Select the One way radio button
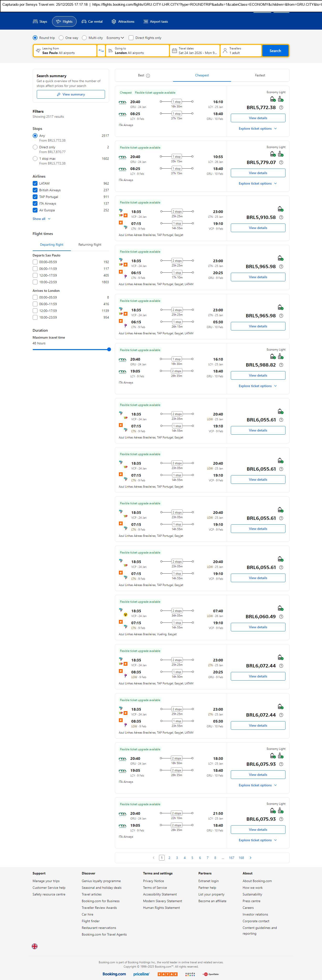Viewport: 322px width, 980px height. 61,38
